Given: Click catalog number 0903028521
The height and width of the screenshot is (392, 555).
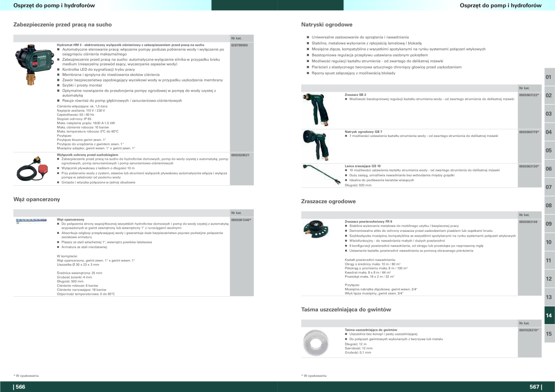Looking at the screenshot, I should 240,155.
